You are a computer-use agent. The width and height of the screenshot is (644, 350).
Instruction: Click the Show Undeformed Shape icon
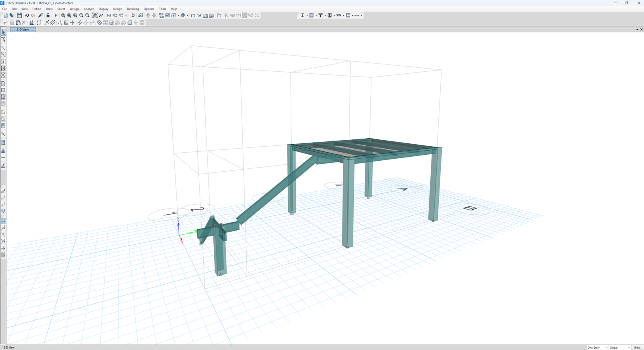pyautogui.click(x=193, y=15)
